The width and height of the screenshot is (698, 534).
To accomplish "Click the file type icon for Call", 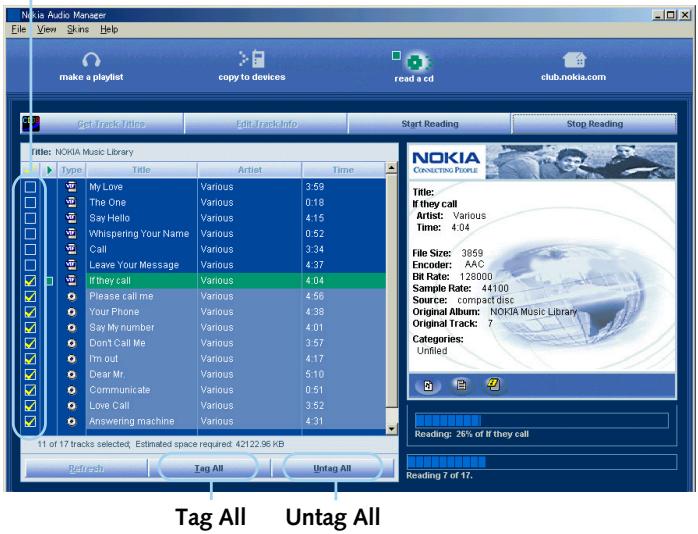I will pyautogui.click(x=71, y=249).
